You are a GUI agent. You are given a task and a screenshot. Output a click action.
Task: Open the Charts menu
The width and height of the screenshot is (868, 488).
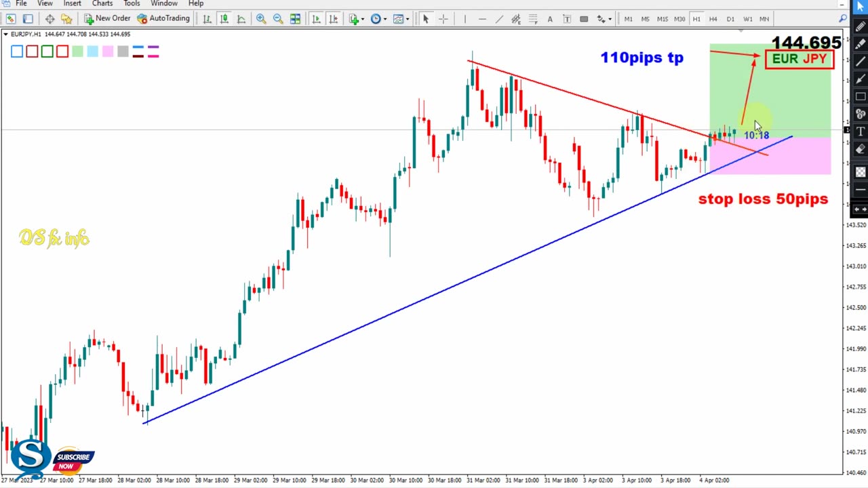[102, 3]
